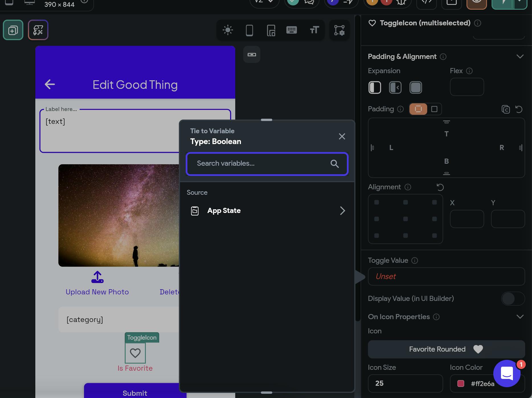Click the X alignment input field
532x398 pixels.
(467, 219)
